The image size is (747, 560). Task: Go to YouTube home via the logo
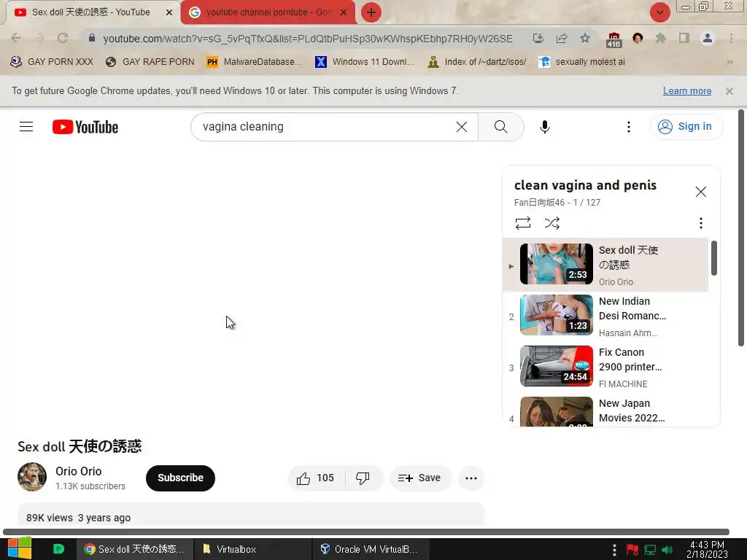(85, 127)
